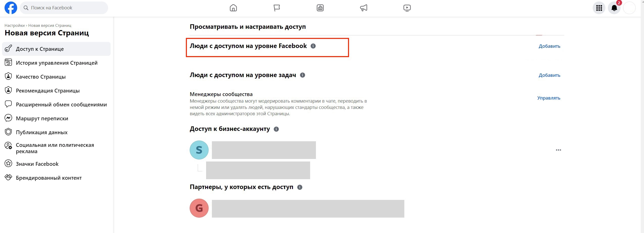Click the shield icon beside 'Публикация данных'
The height and width of the screenshot is (233, 644).
(8, 132)
